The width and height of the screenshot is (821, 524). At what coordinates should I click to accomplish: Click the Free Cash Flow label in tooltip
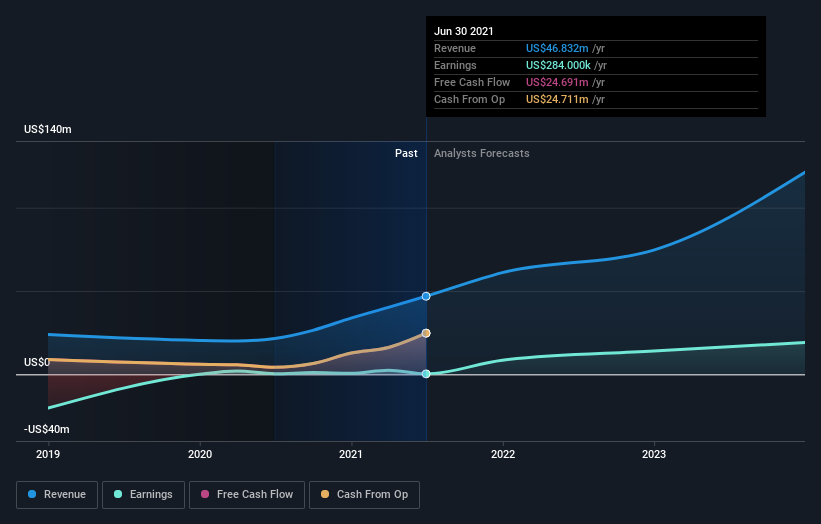472,82
